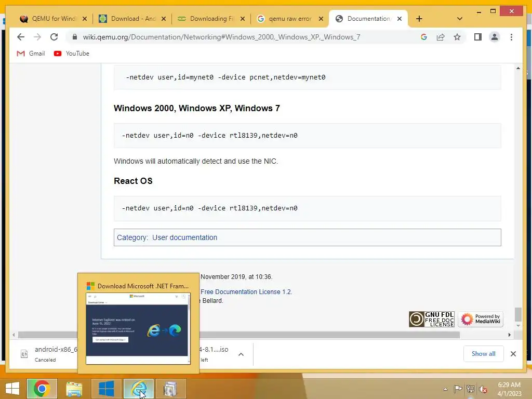Screen dimensions: 532x399
Task: Click the blue Windows logo taskbar icon
Action: click(106, 389)
